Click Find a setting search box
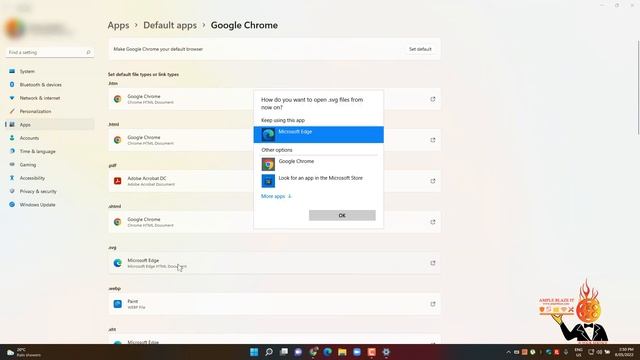Image resolution: width=640 pixels, height=360 pixels. pos(49,52)
